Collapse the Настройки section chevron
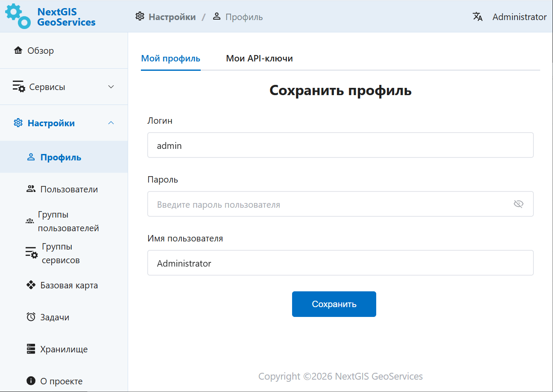Image resolution: width=553 pixels, height=392 pixels. coord(111,123)
